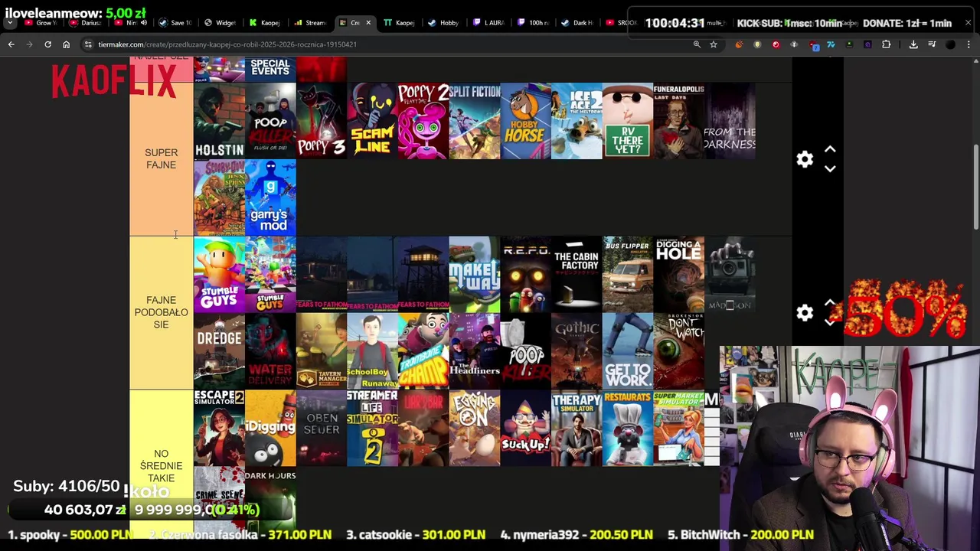Switch to the Hobby tab
Viewport: 980px width, 551px height.
[x=445, y=23]
